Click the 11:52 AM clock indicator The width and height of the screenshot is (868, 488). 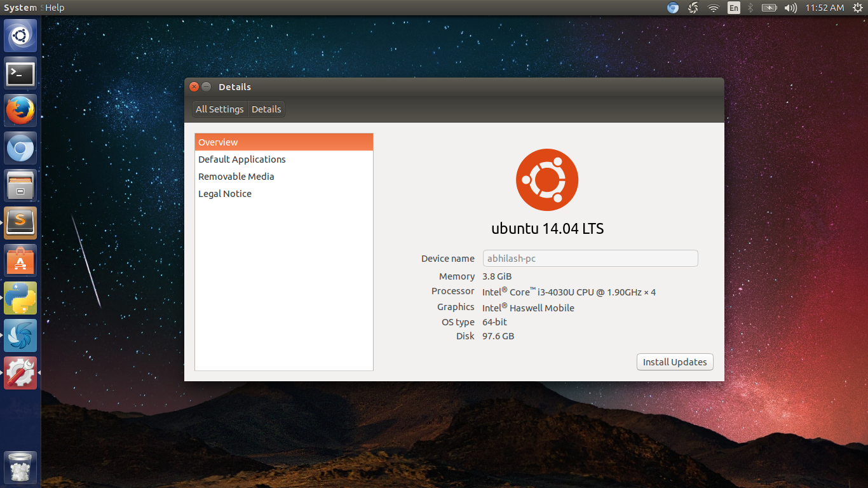[x=825, y=8]
